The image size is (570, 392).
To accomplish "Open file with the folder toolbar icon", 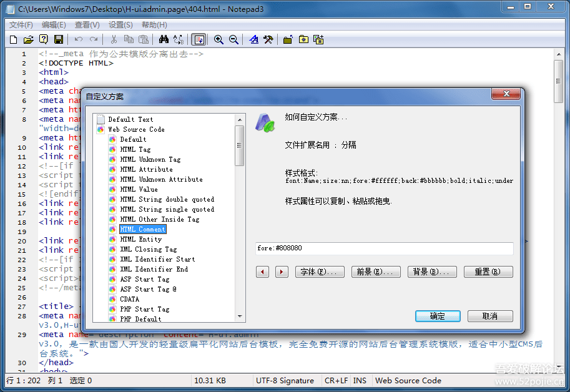I will coord(28,39).
